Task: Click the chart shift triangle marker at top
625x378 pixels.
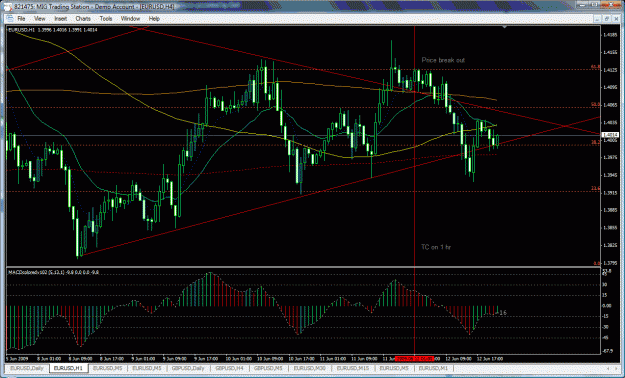Action: [505, 27]
